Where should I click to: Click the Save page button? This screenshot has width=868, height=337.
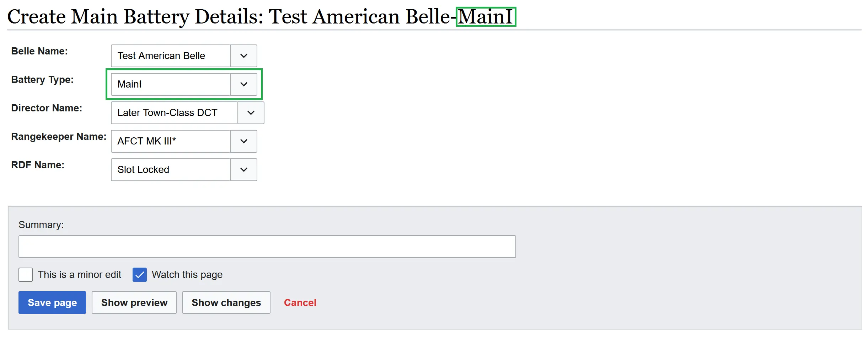(52, 302)
